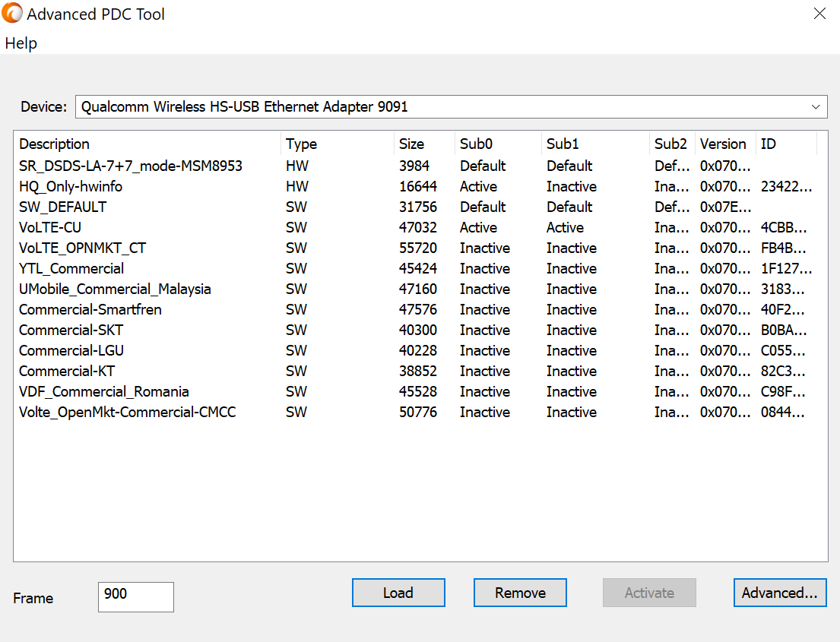Click the ID 0844... of Volte_OpenMkt-Commercial-CMCC

tap(783, 413)
